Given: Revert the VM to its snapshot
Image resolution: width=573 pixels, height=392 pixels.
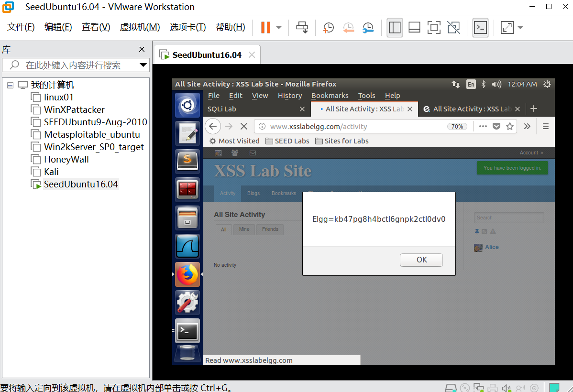Looking at the screenshot, I should [348, 27].
